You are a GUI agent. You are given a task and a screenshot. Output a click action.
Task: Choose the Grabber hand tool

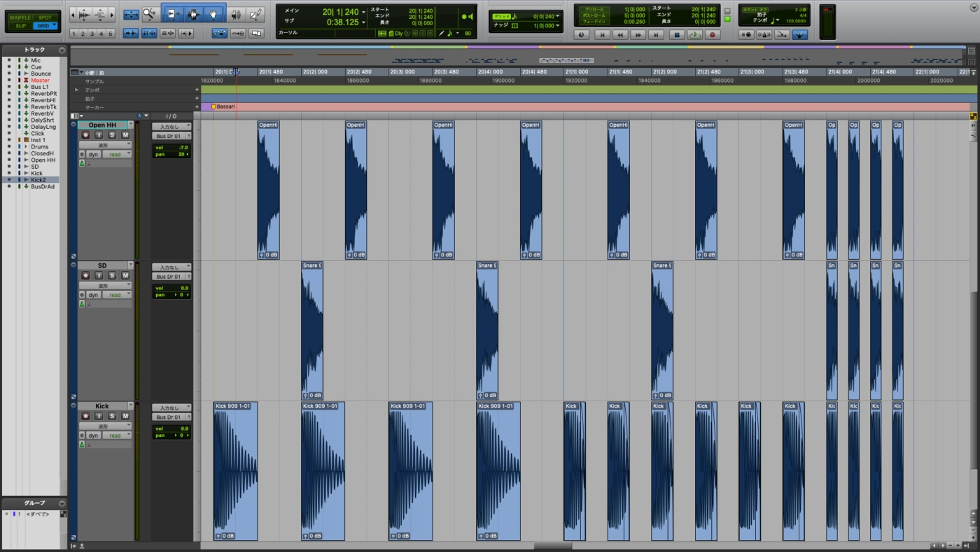tap(214, 13)
